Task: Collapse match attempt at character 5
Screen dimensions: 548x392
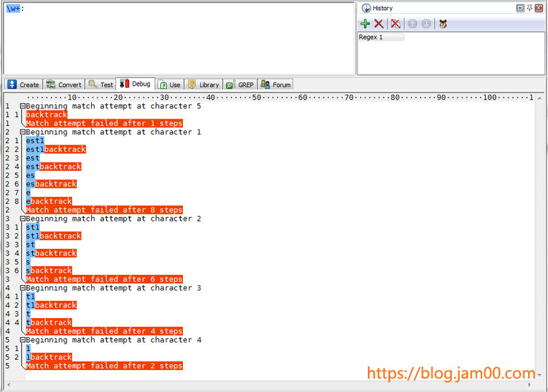Action: pyautogui.click(x=23, y=106)
